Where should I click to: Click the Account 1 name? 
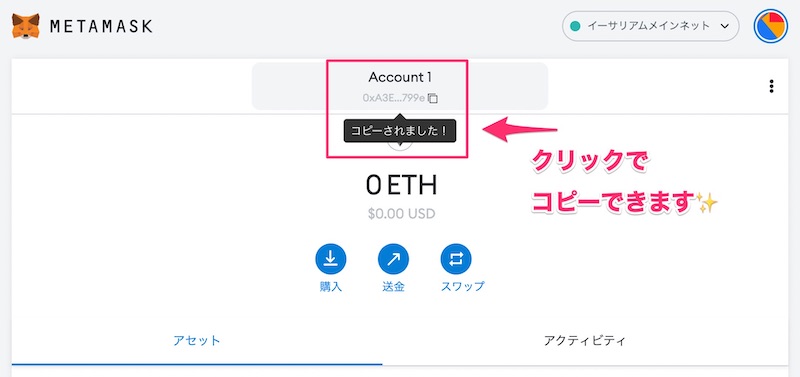click(400, 77)
